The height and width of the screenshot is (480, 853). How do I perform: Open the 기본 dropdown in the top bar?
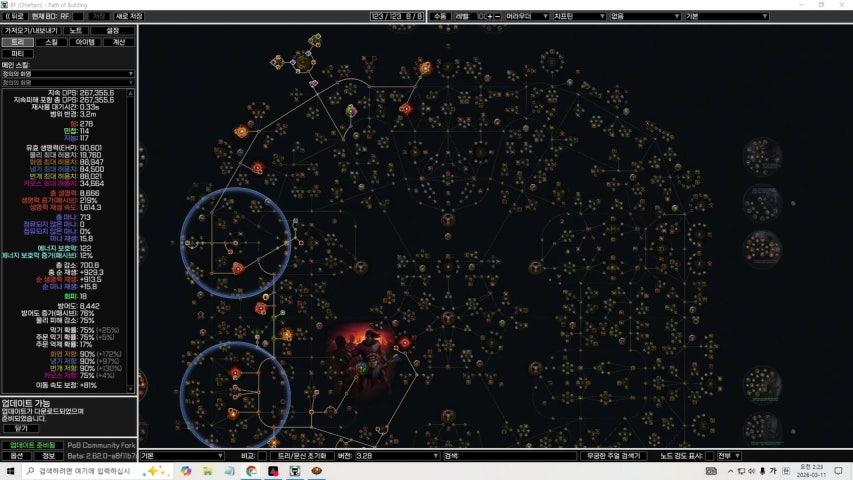726,16
